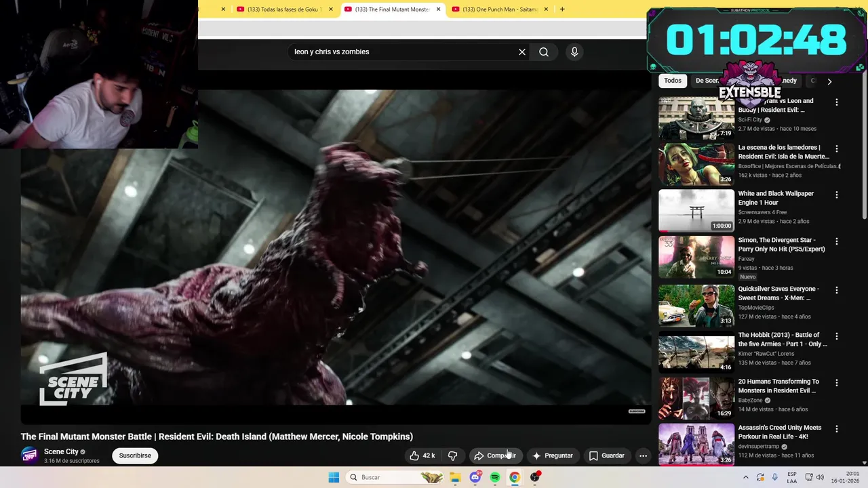This screenshot has height=488, width=868.
Task: Open the Quicksilver 3:13 thumbnail
Action: coord(696,306)
